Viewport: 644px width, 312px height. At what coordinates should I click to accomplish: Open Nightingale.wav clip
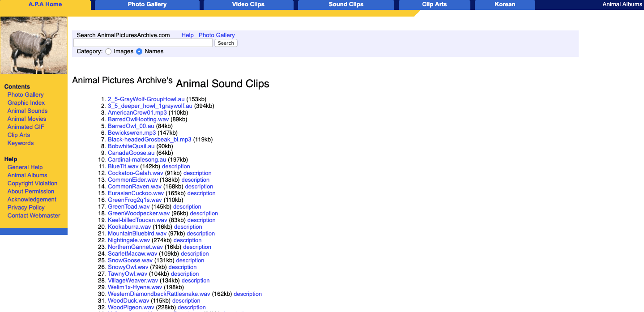(x=129, y=240)
